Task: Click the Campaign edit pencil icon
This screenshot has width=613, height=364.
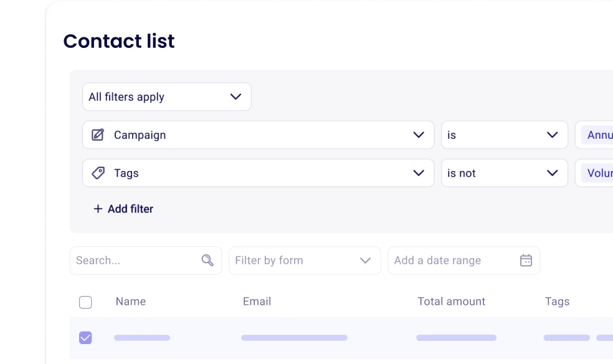Action: [98, 135]
